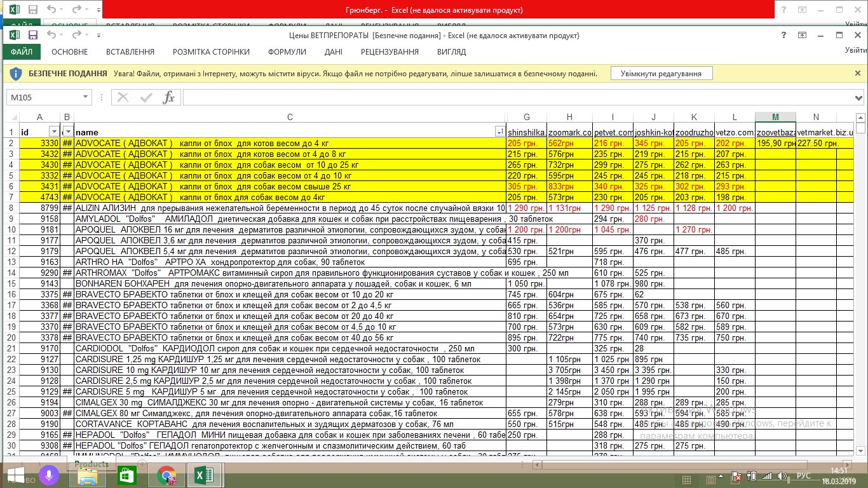Open the name column sort filter dropdown

[500, 132]
